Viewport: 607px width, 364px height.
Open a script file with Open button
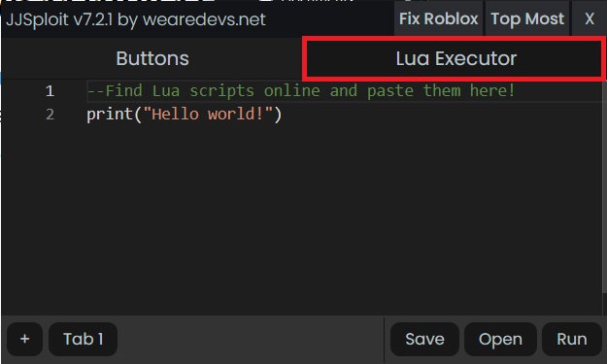pos(500,339)
